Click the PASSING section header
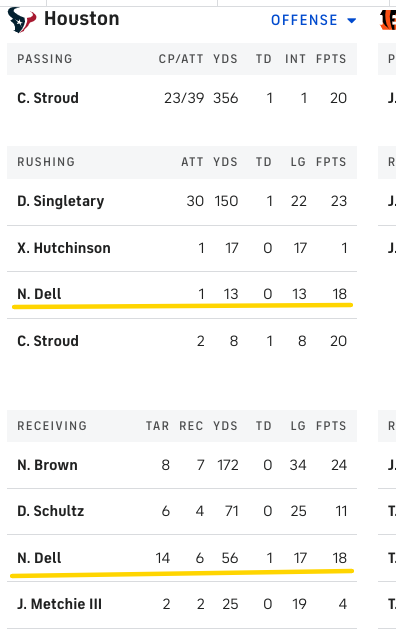 pos(44,59)
